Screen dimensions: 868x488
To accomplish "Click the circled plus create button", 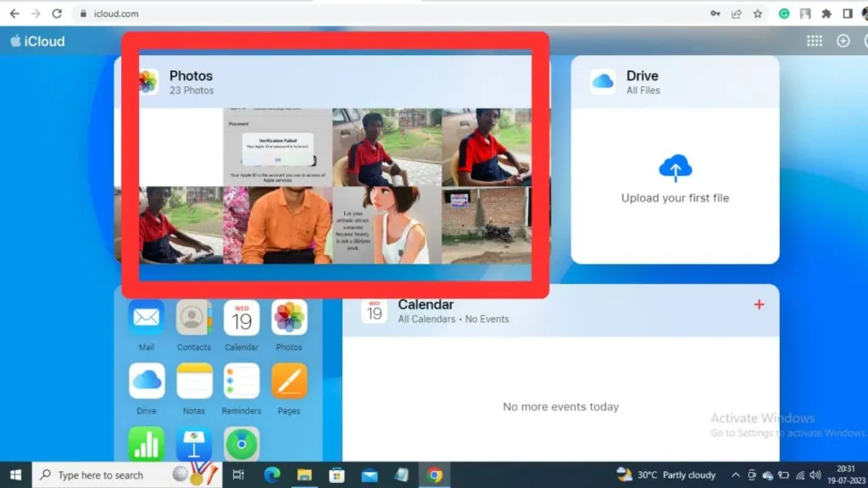I will point(843,41).
